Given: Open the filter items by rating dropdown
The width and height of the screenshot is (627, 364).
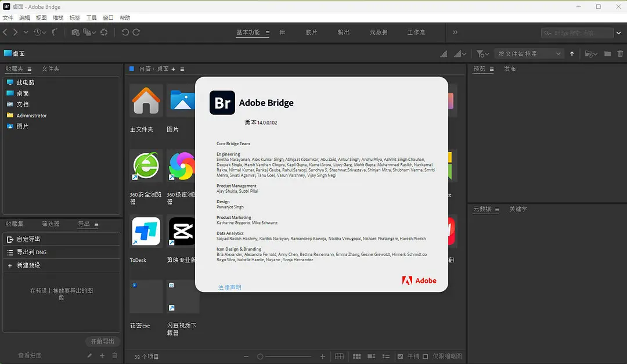Looking at the screenshot, I should point(482,54).
